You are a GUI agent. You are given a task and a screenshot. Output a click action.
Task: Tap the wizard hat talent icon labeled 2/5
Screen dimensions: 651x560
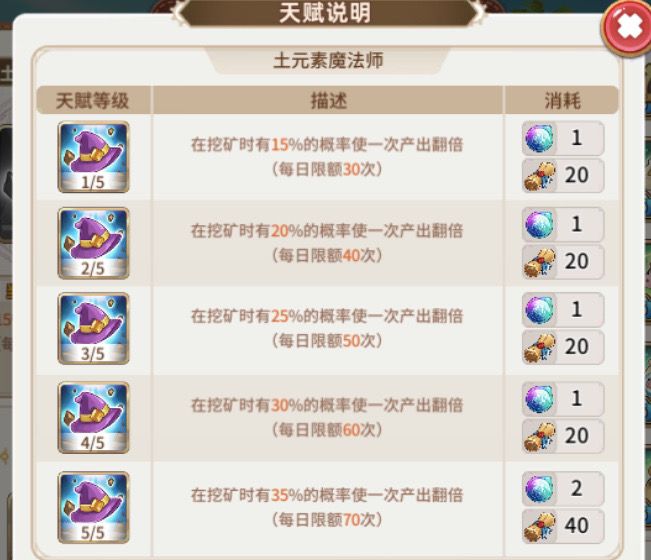[93, 243]
